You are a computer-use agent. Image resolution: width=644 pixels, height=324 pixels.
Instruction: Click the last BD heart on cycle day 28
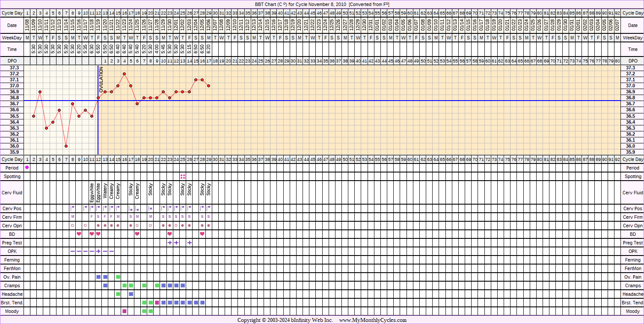click(202, 234)
